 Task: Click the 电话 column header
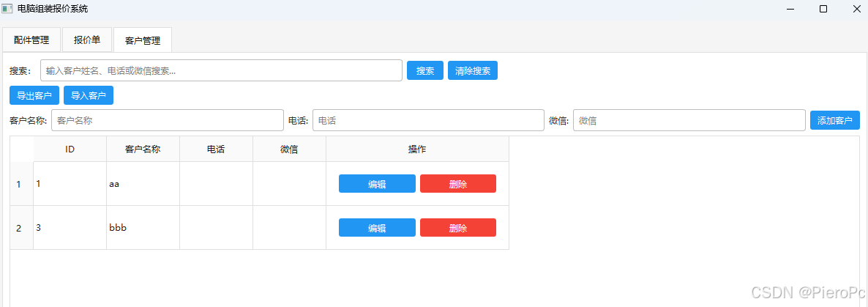click(216, 149)
